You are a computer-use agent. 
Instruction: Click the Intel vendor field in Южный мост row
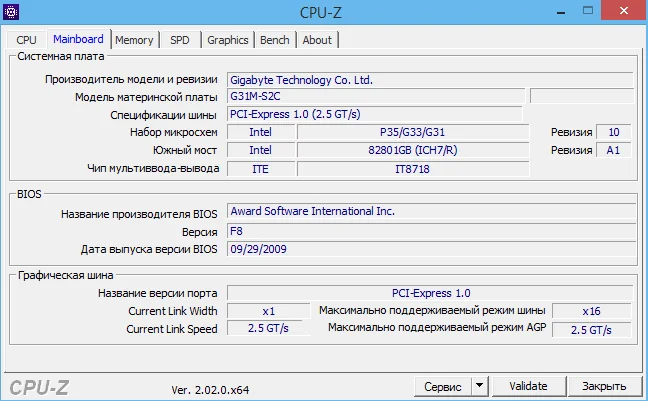261,150
